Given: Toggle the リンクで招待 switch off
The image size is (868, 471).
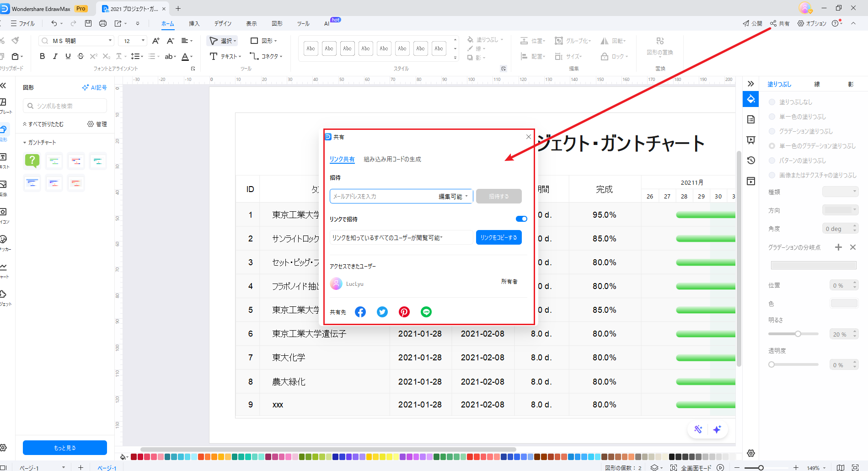Looking at the screenshot, I should click(521, 219).
